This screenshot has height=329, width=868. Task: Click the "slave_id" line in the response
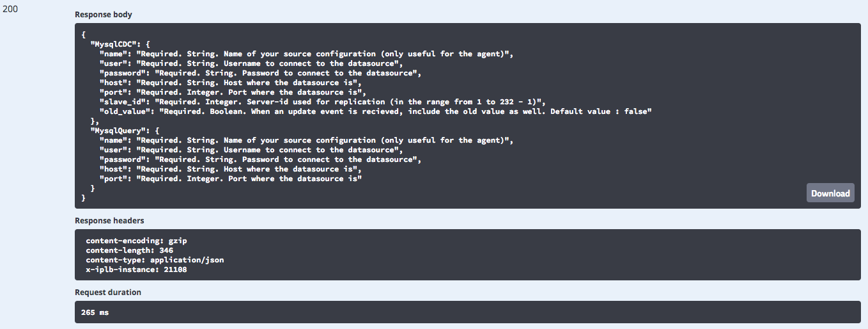[322, 102]
